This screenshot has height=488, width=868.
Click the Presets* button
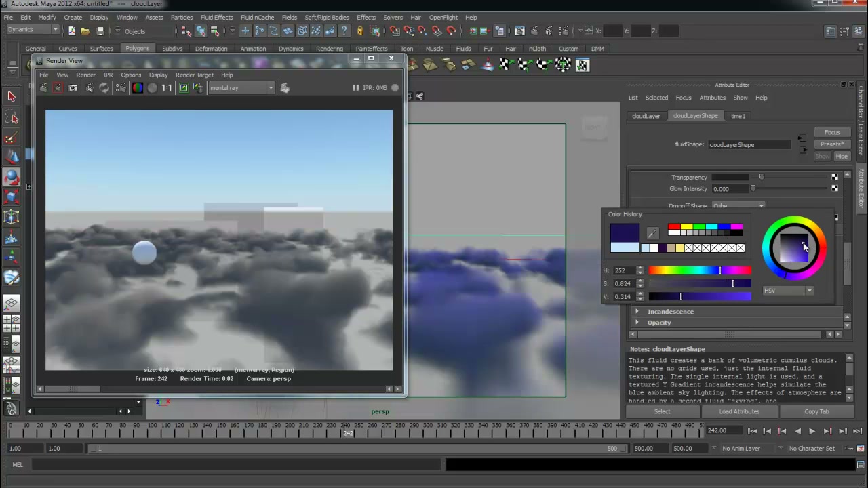point(832,144)
